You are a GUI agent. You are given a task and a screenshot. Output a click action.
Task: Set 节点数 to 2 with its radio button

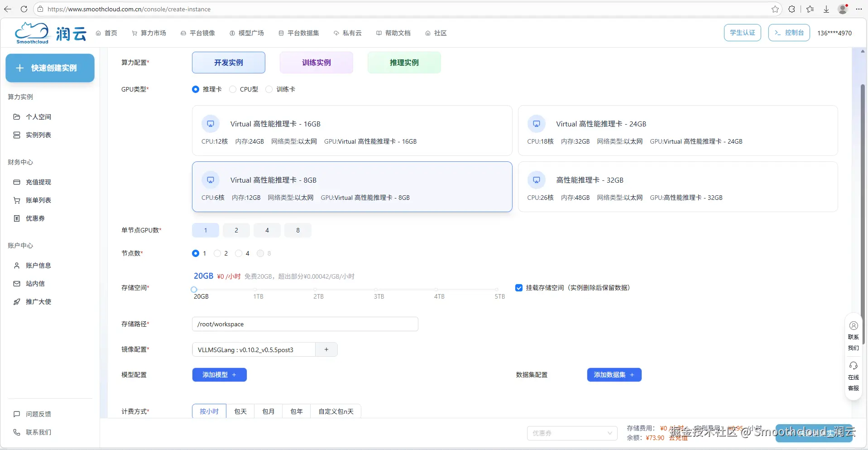tap(217, 253)
